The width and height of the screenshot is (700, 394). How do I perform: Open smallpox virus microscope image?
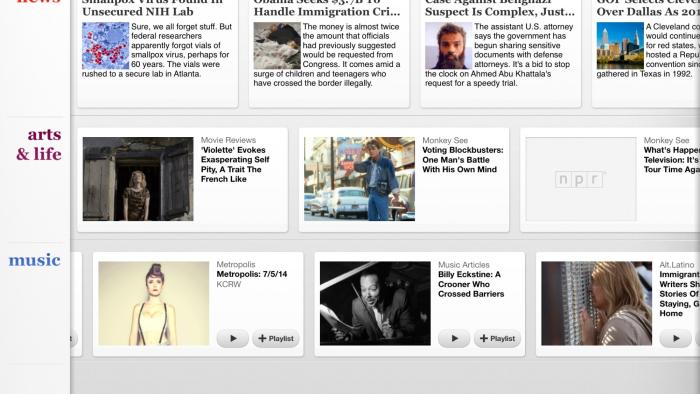coord(105,46)
